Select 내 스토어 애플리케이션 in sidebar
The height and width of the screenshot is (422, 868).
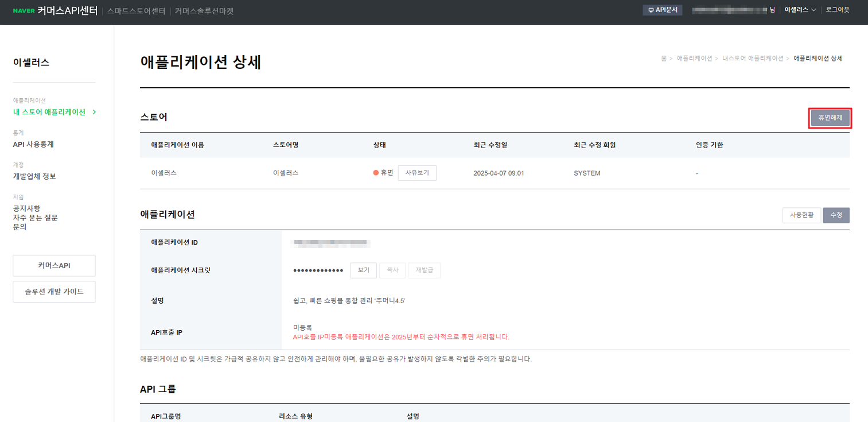[50, 112]
